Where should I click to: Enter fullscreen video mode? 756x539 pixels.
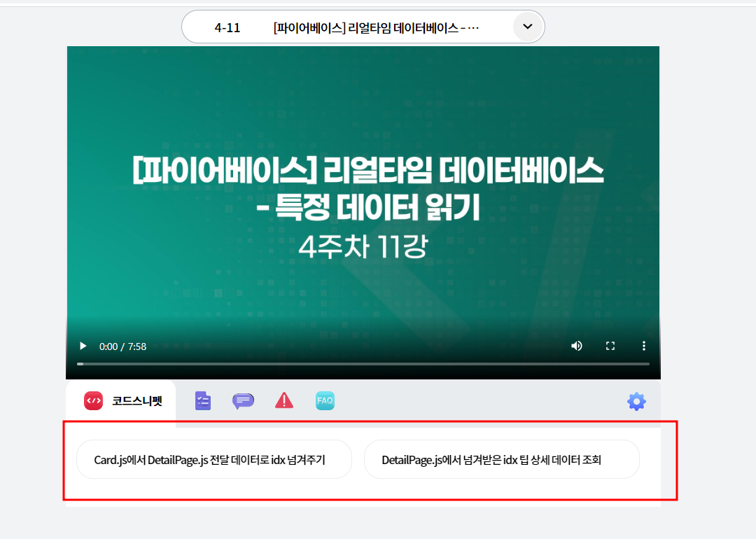pos(610,346)
